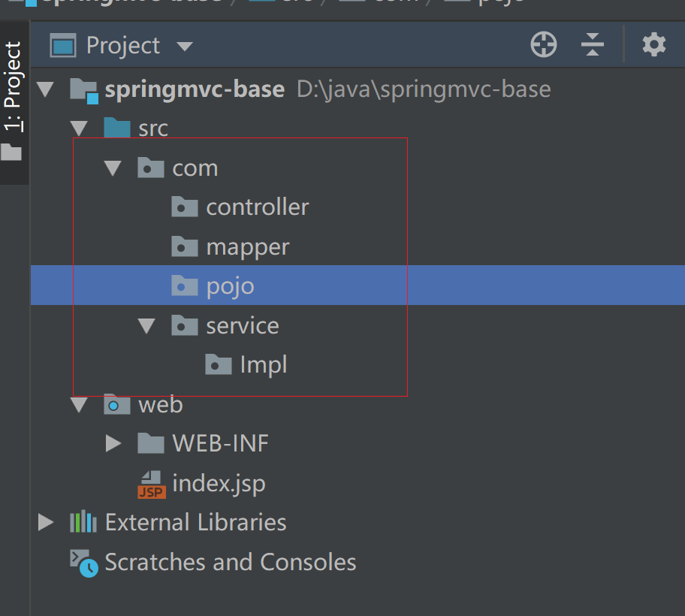
Task: Collapse the src folder
Action: click(79, 128)
